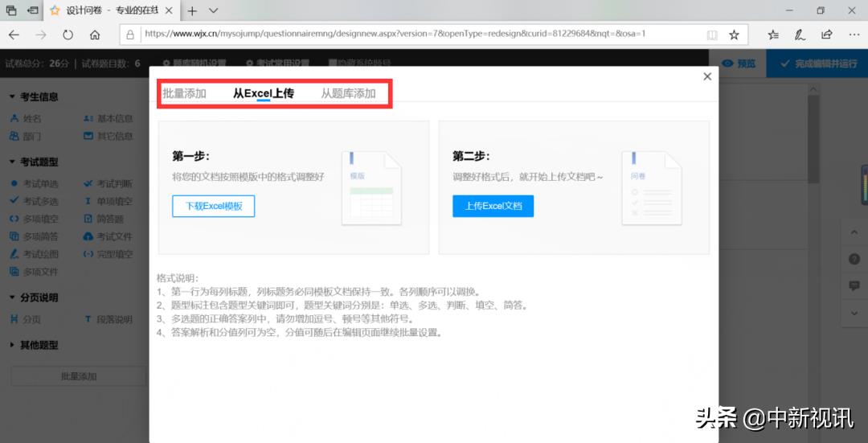The image size is (868, 443).
Task: Click 完成编辑并运行 button
Action: pyautogui.click(x=817, y=64)
